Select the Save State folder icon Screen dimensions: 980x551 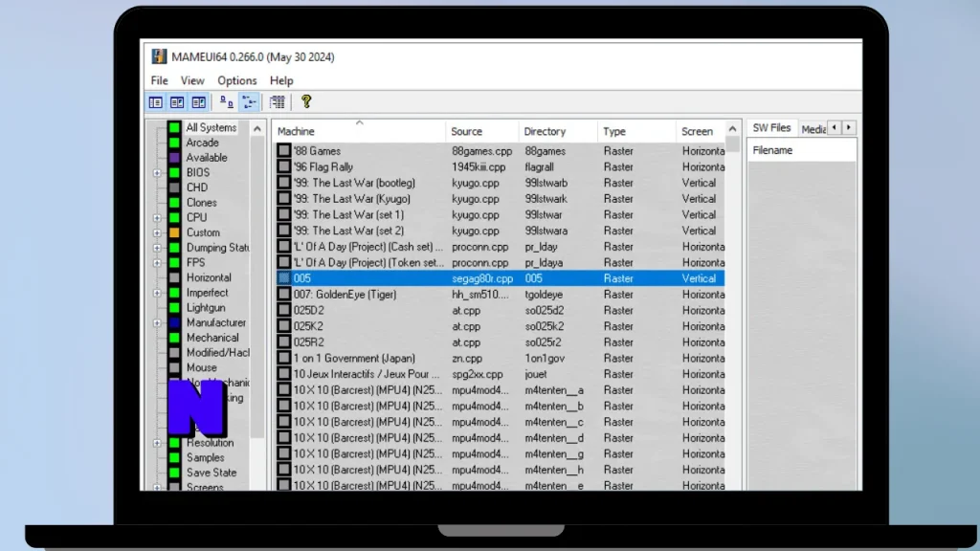[x=174, y=473]
